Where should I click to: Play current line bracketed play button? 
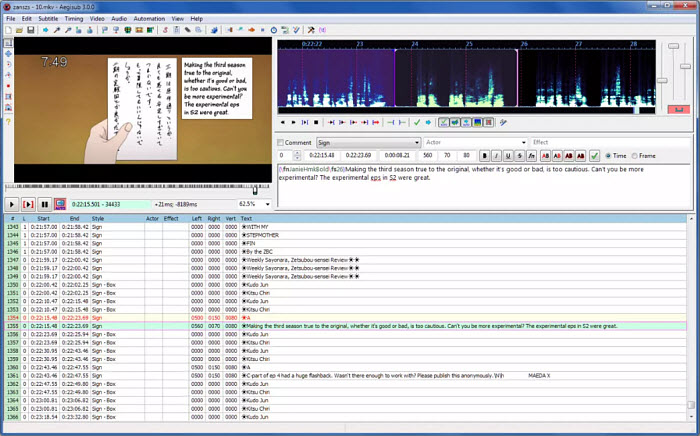coord(28,204)
